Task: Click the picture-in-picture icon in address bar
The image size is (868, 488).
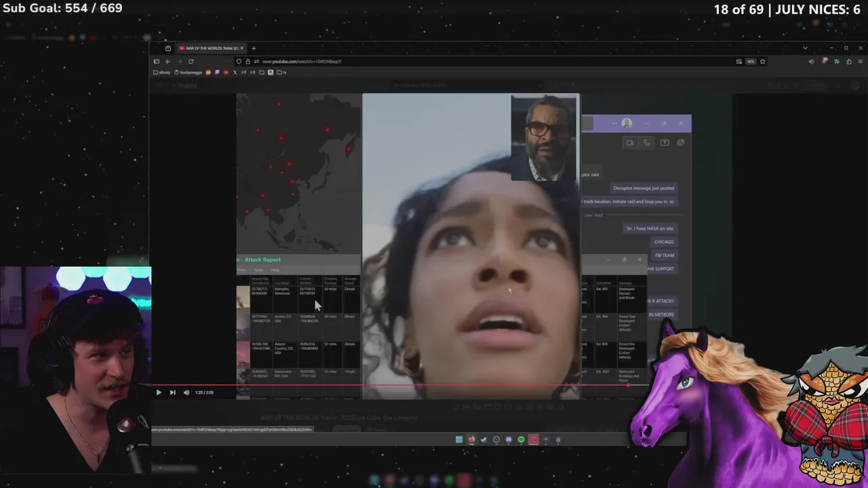Action: [x=739, y=62]
